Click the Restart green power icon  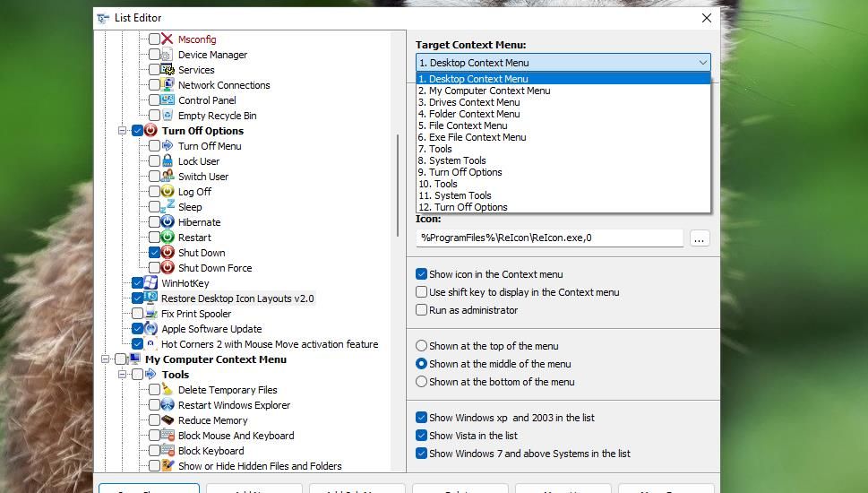click(168, 238)
